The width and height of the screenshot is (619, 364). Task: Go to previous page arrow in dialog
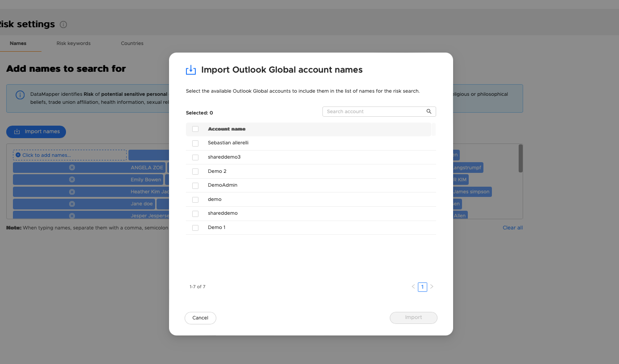point(413,287)
